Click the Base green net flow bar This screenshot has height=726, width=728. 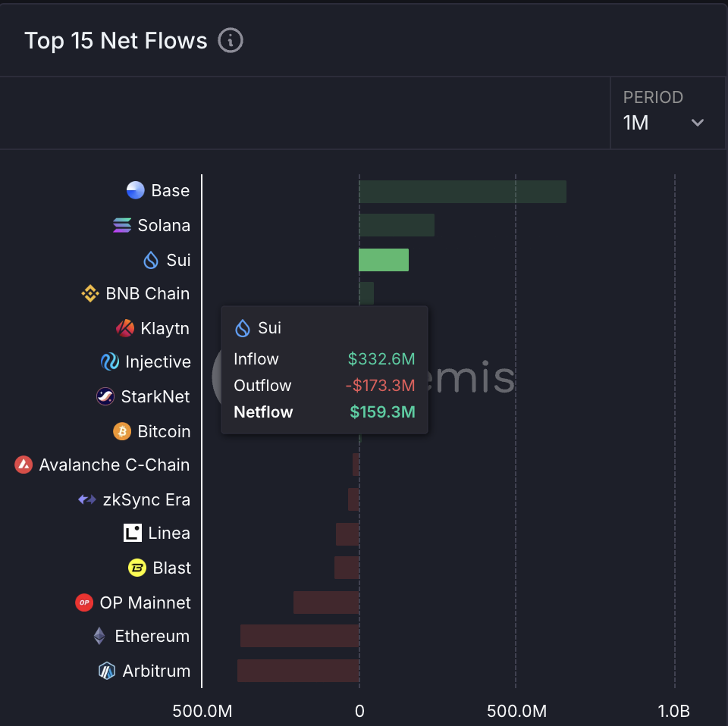coord(463,192)
